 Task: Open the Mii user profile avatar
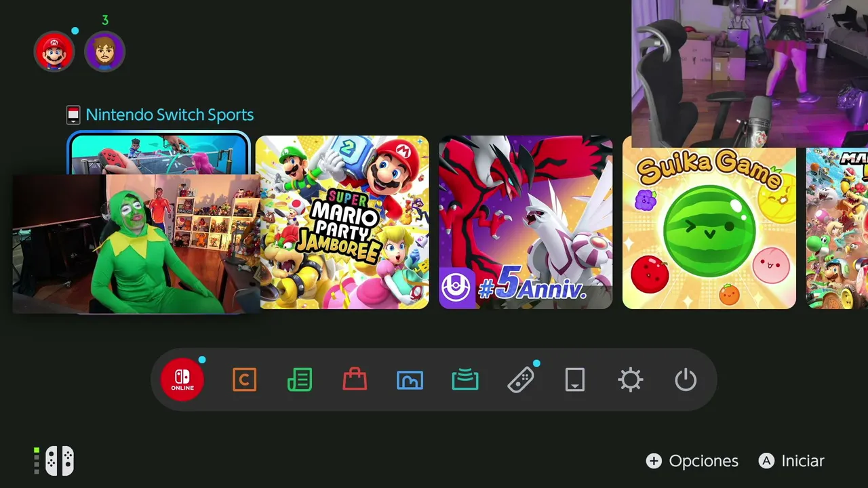tap(104, 52)
